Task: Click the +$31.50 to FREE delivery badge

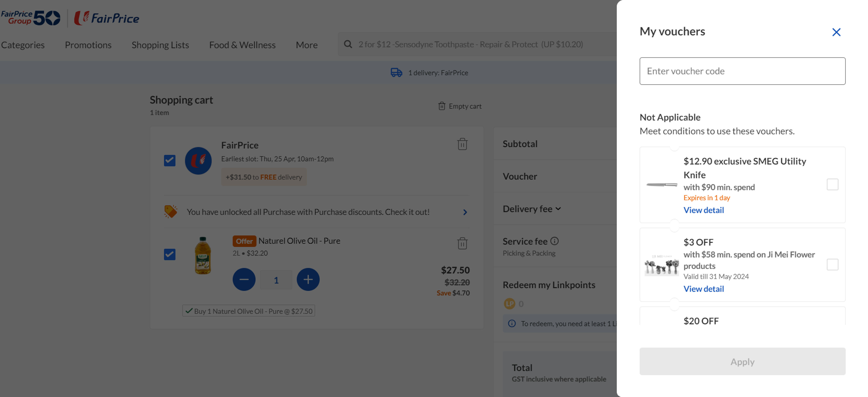Action: coord(264,177)
